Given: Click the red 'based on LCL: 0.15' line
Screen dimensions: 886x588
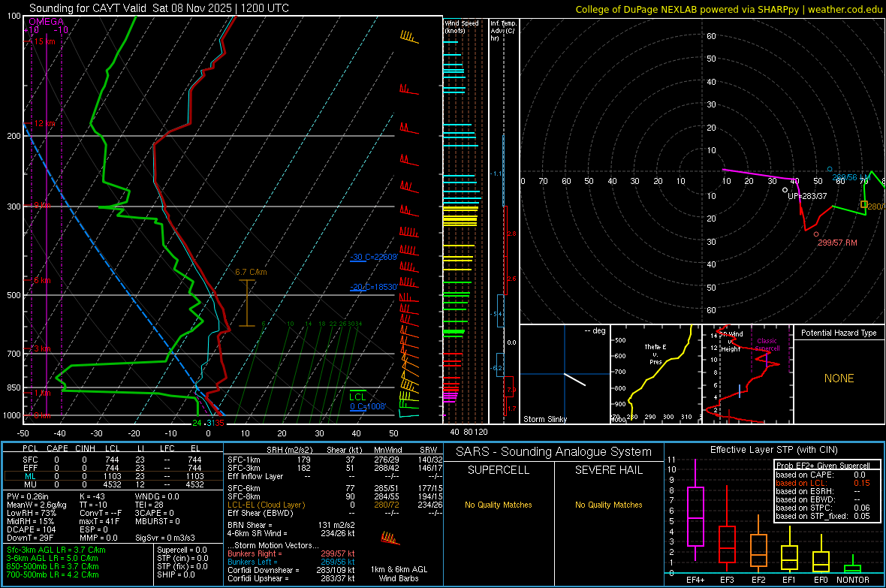Looking at the screenshot, I should coord(823,483).
